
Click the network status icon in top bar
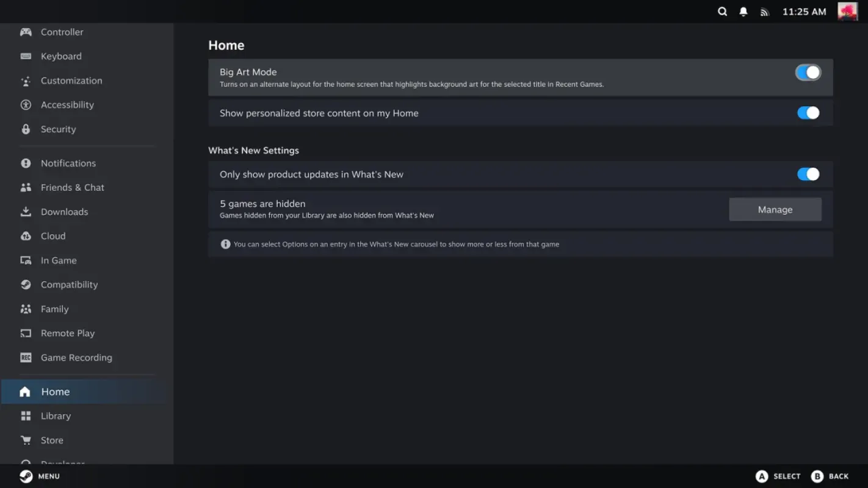pyautogui.click(x=764, y=12)
